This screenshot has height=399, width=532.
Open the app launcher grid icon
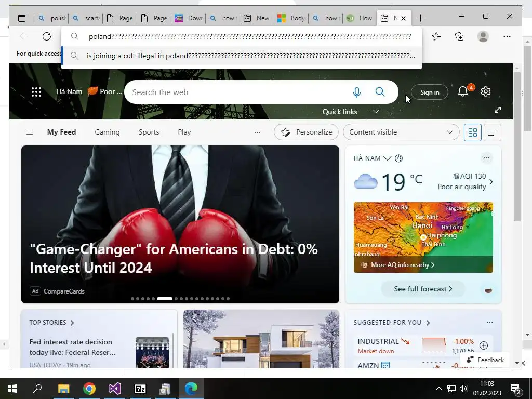[36, 92]
